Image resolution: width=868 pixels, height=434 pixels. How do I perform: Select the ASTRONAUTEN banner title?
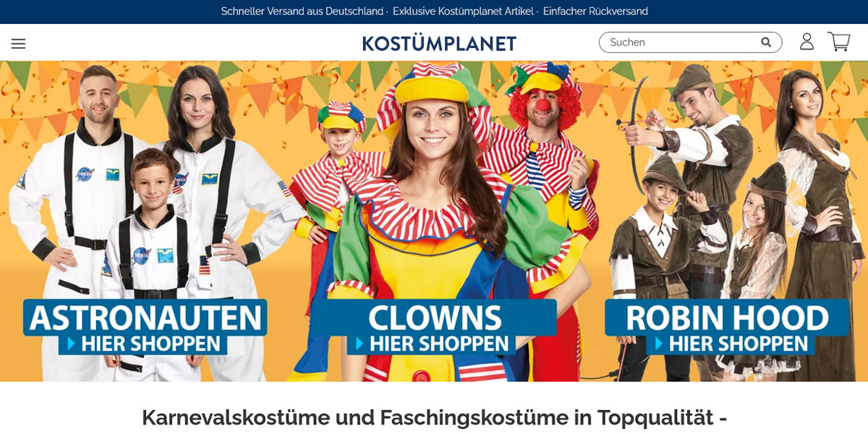[x=145, y=318]
